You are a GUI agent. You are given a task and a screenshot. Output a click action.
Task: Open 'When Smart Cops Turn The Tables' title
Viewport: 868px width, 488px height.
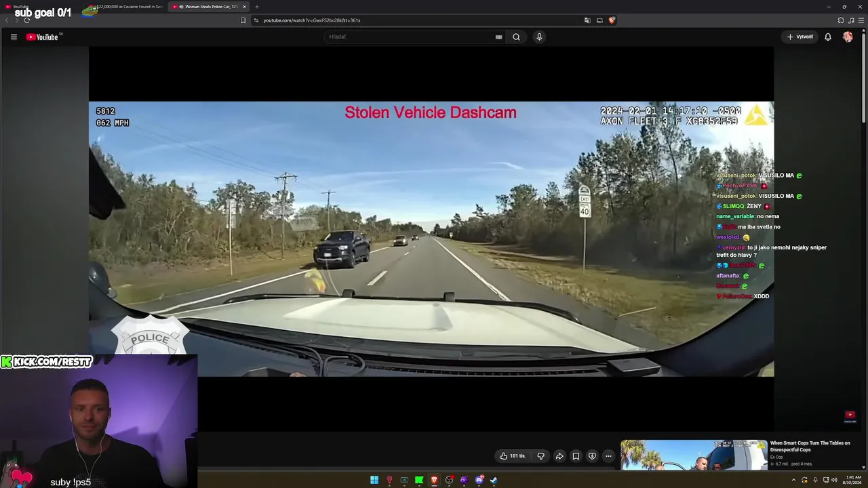(810, 446)
